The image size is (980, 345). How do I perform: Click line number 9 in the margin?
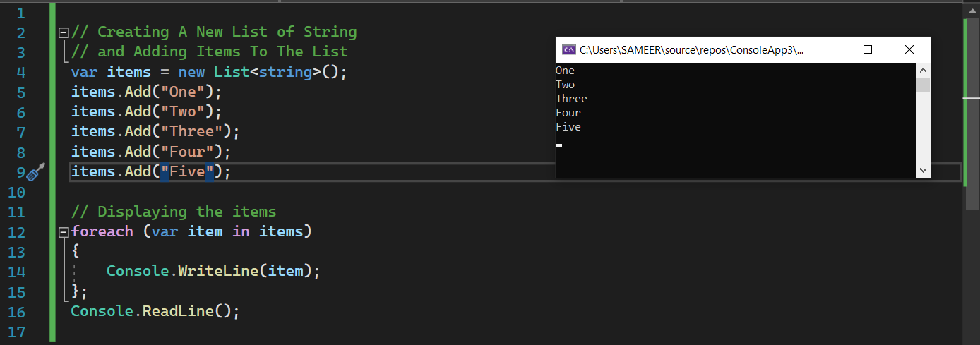(x=19, y=172)
